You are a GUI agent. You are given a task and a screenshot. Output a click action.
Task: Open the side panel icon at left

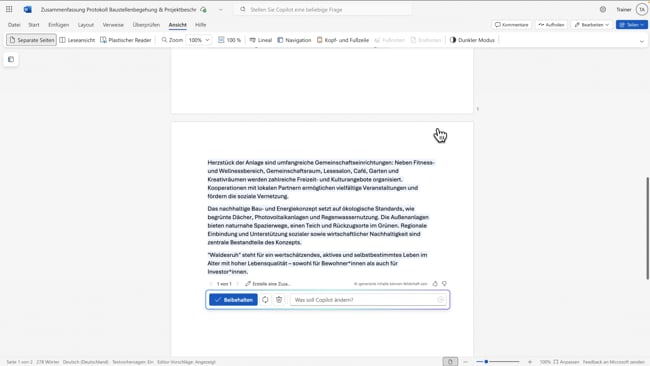[x=11, y=59]
